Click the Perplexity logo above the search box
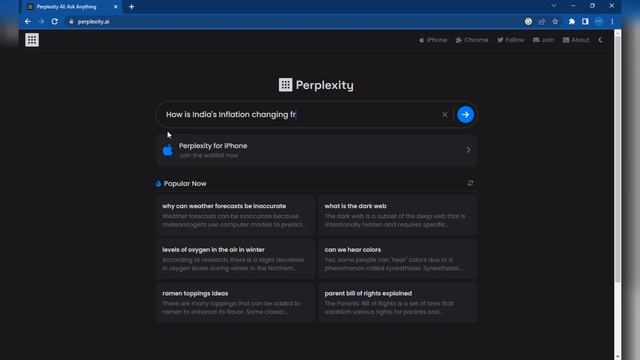 (x=316, y=85)
